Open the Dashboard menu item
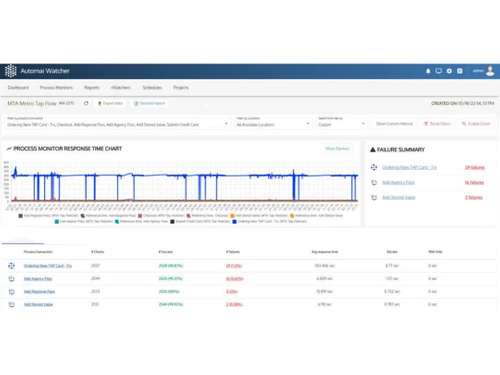500x375 pixels. (18, 88)
